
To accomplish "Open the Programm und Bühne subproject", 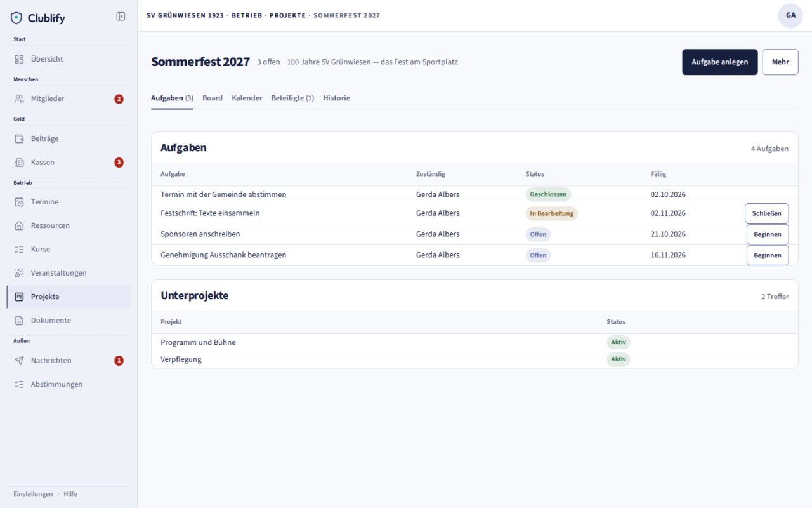I will point(198,342).
